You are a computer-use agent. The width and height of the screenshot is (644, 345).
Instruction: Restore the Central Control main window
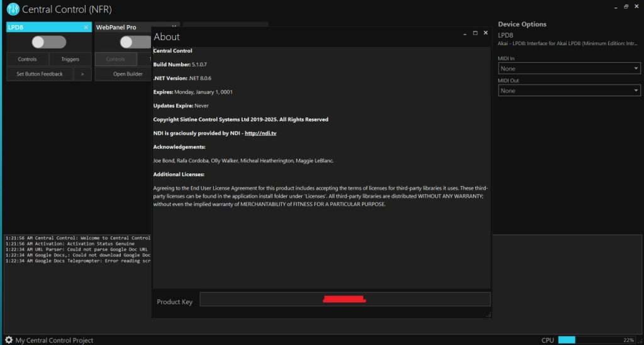pos(626,6)
